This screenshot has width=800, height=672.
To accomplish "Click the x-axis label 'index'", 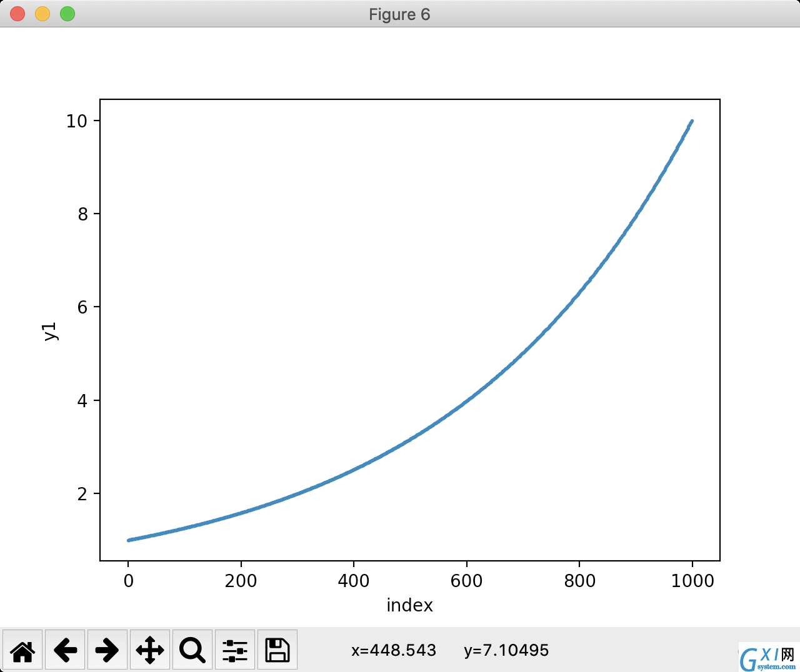I will coord(409,605).
